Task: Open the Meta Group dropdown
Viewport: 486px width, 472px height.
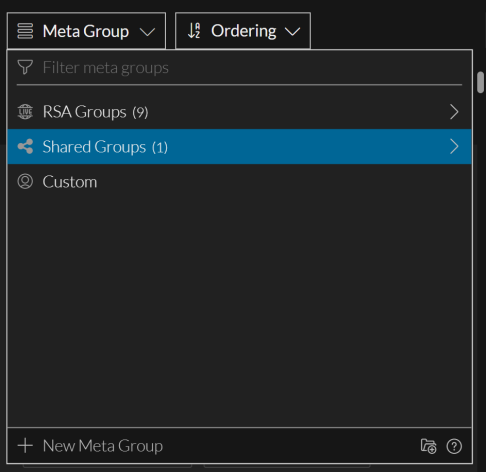Action: coord(86,31)
